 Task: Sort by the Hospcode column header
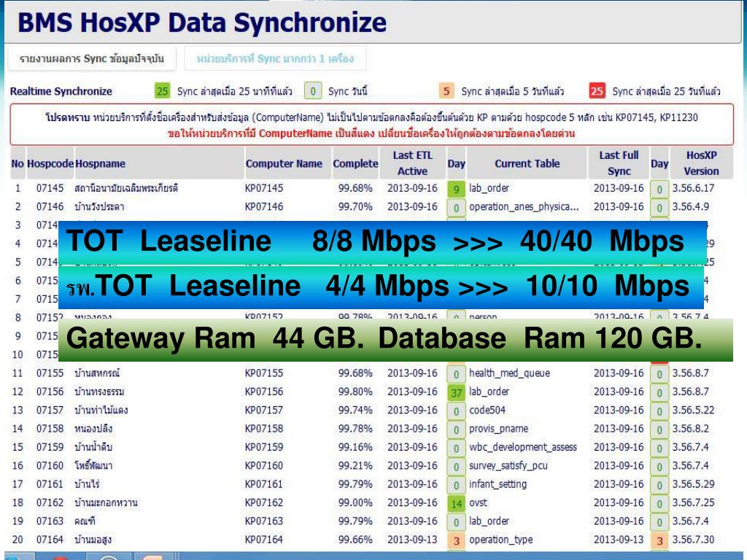click(50, 163)
